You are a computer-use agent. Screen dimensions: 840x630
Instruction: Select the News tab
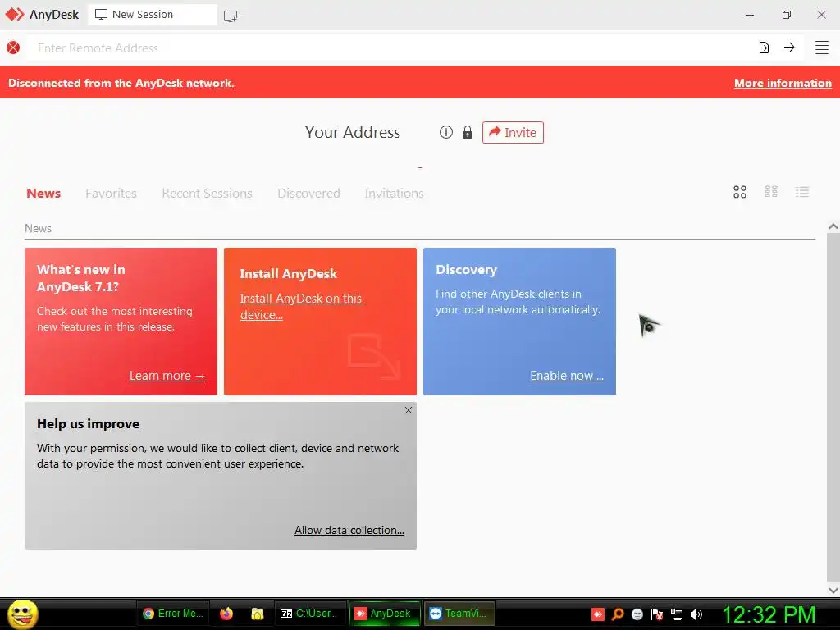(x=43, y=194)
